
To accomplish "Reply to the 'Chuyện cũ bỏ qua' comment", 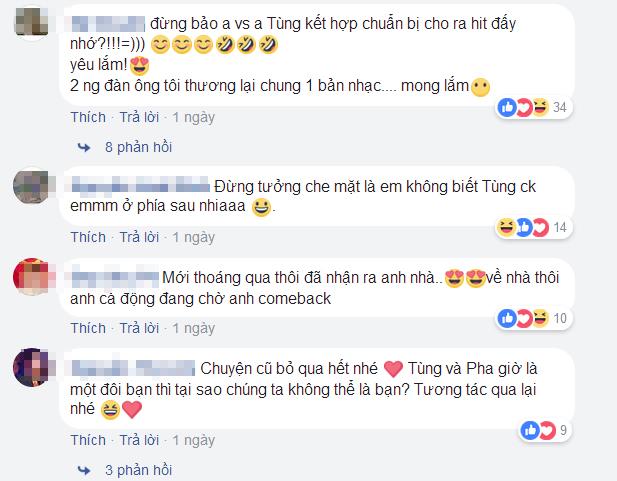I will tap(139, 440).
